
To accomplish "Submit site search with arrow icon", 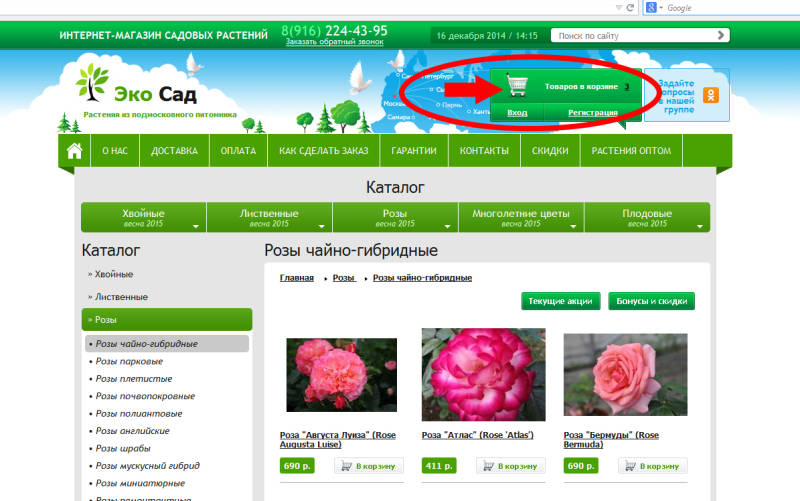I will (x=720, y=35).
